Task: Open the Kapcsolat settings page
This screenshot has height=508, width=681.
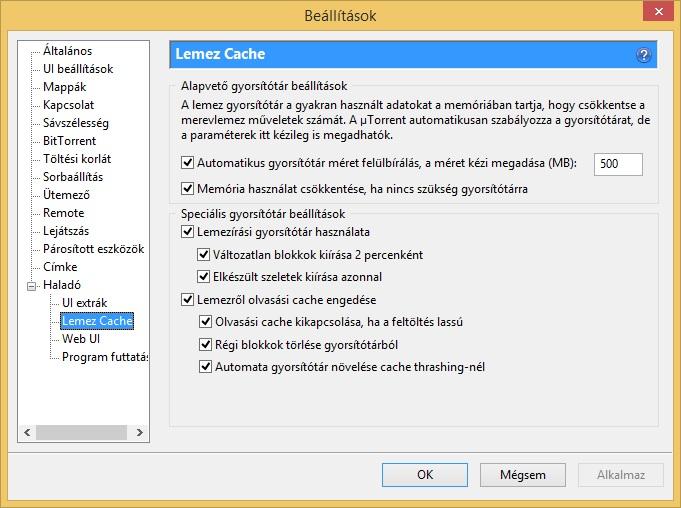Action: pos(68,105)
